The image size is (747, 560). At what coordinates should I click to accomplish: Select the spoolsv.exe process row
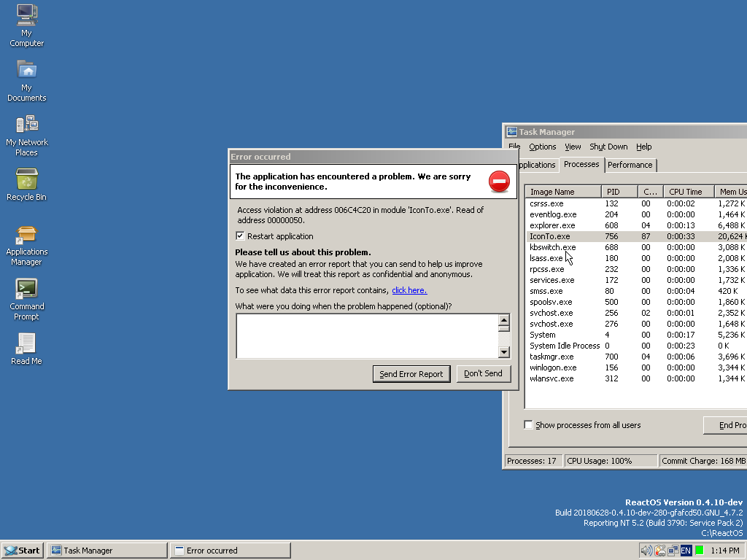(x=636, y=302)
